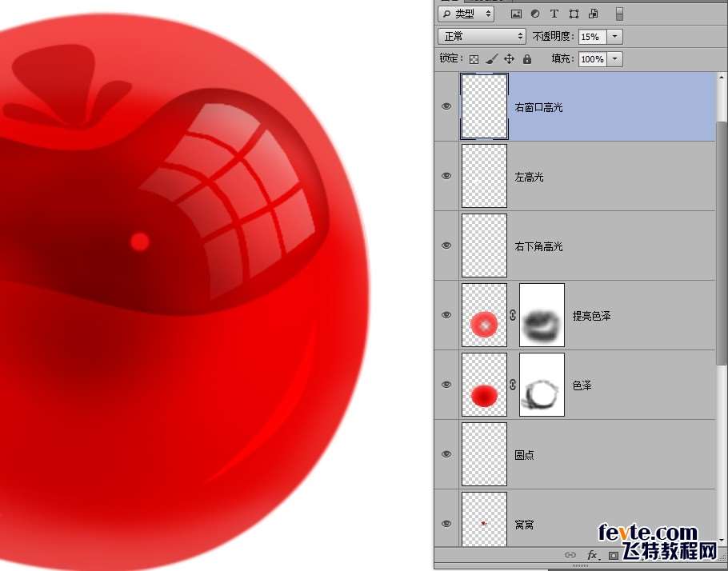This screenshot has height=571, width=728.
Task: Toggle mask link on 色泽 layer
Action: 513,385
